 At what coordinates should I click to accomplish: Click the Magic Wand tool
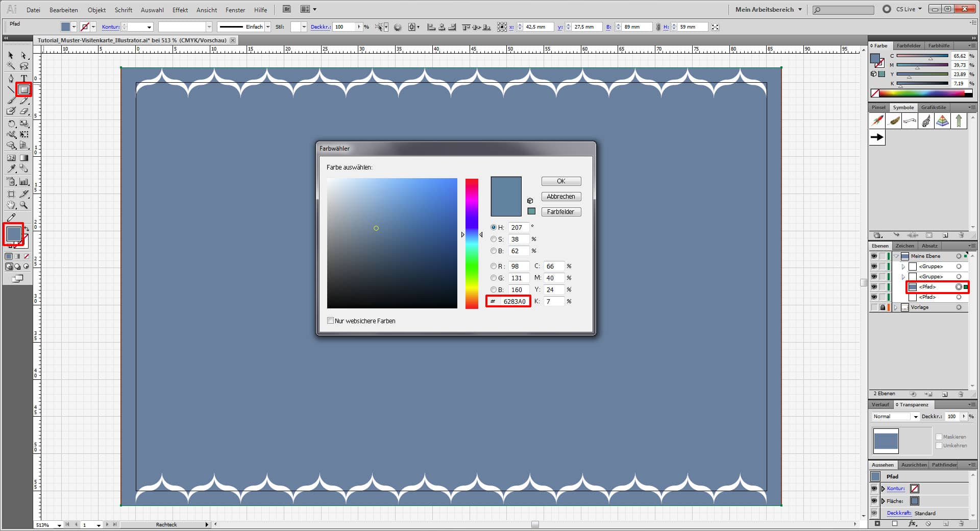pyautogui.click(x=11, y=66)
